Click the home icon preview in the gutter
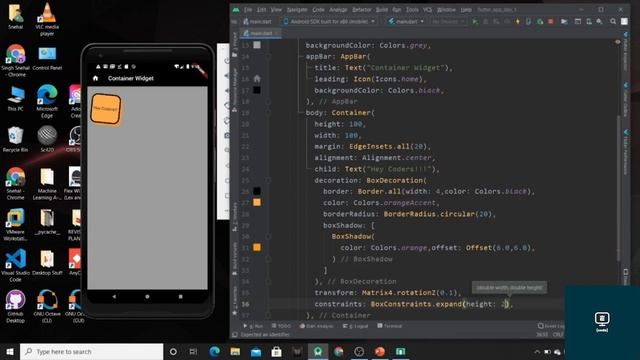 (x=257, y=78)
